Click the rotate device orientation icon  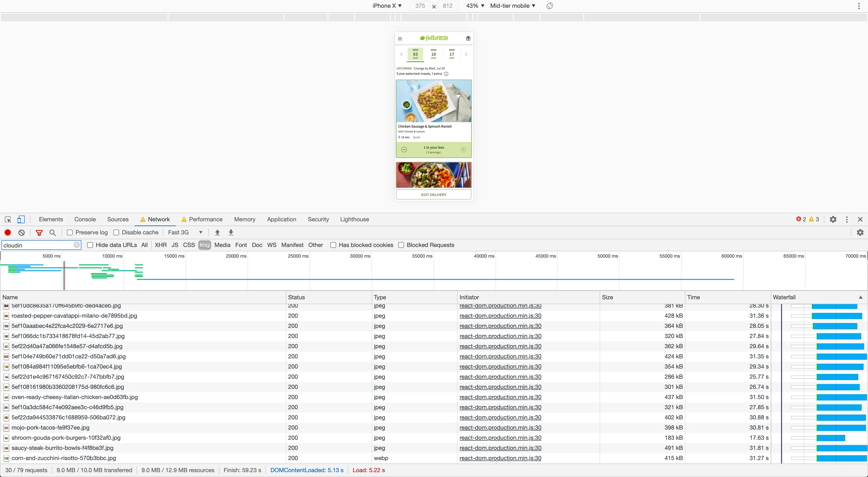[550, 6]
